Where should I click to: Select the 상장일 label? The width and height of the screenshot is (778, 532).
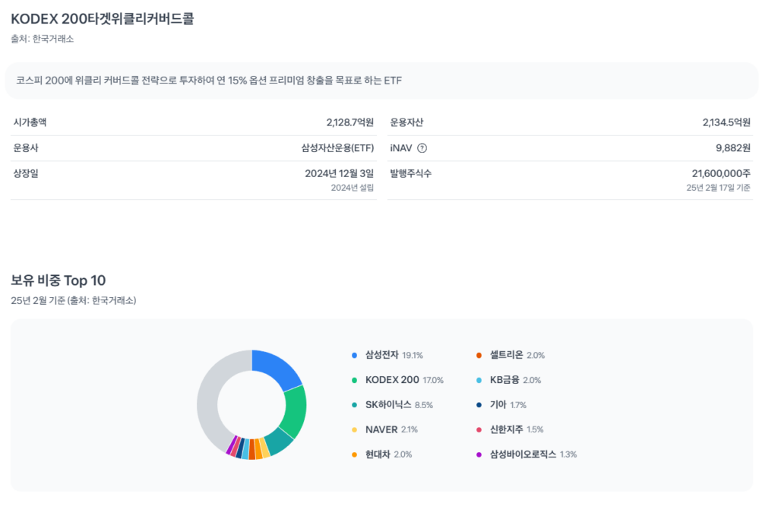pyautogui.click(x=26, y=174)
